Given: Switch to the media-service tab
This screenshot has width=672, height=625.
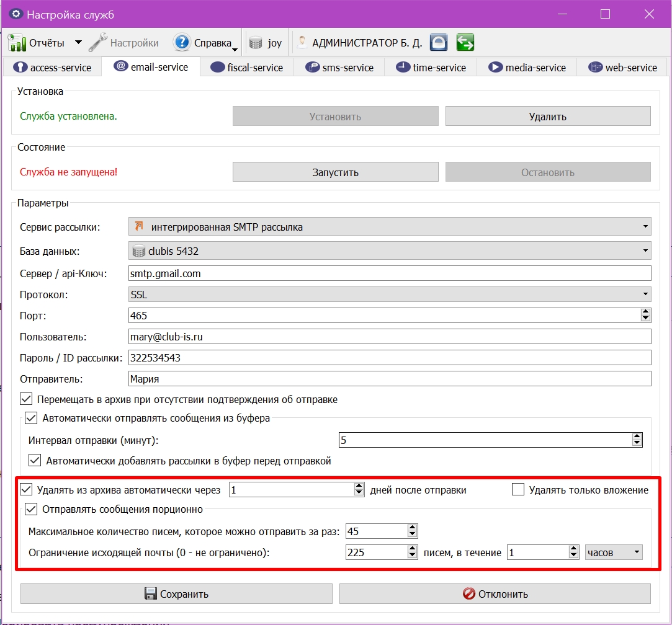Looking at the screenshot, I should 527,68.
